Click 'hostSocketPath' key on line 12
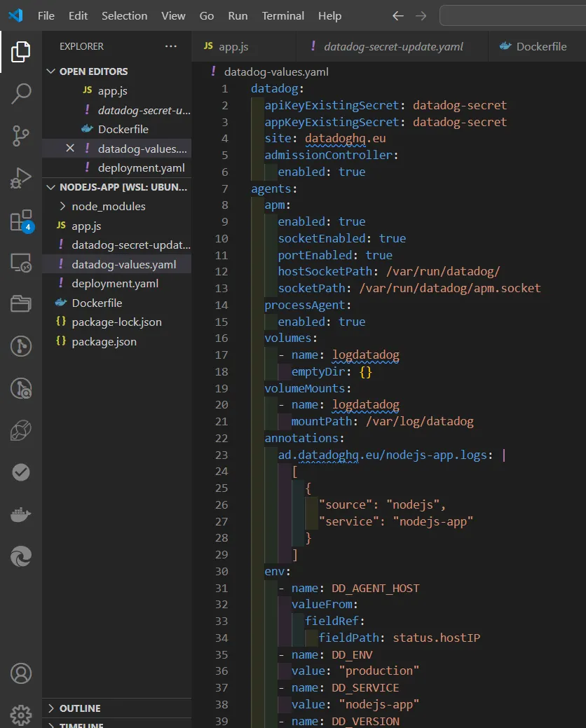The image size is (586, 728). (325, 271)
